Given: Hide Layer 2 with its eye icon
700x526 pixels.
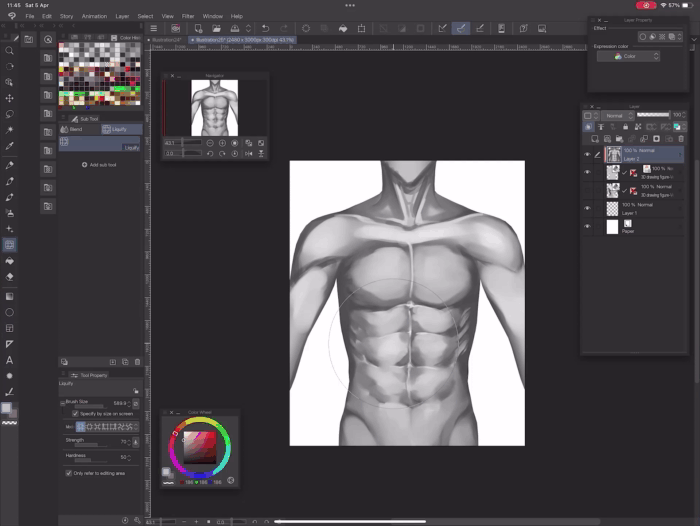Looking at the screenshot, I should [x=587, y=154].
